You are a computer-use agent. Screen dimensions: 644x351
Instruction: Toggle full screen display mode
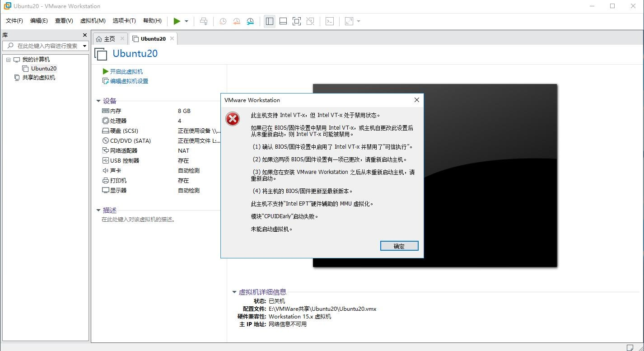point(296,21)
